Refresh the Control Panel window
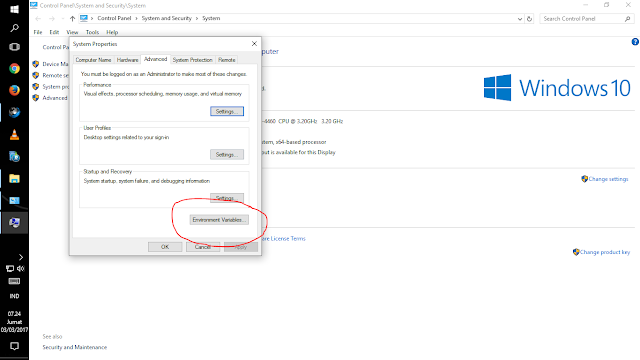 (529, 19)
